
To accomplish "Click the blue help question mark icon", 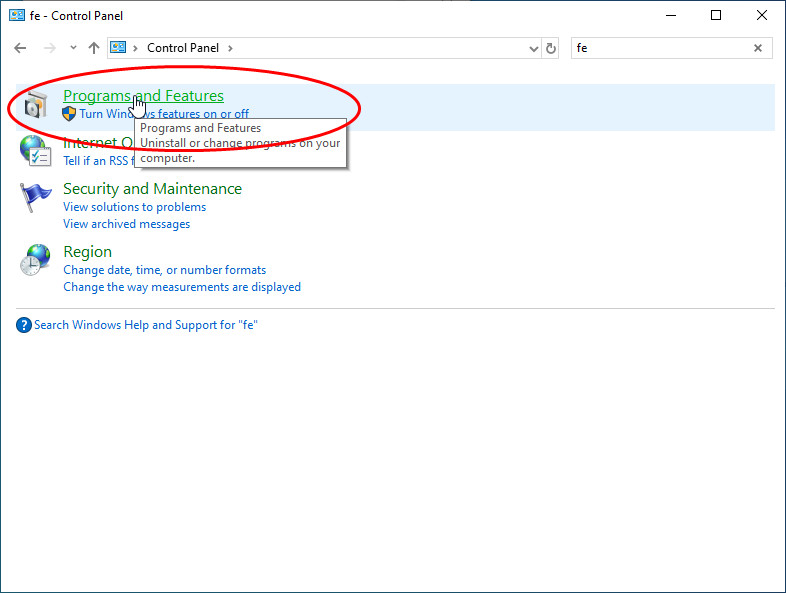I will point(24,325).
